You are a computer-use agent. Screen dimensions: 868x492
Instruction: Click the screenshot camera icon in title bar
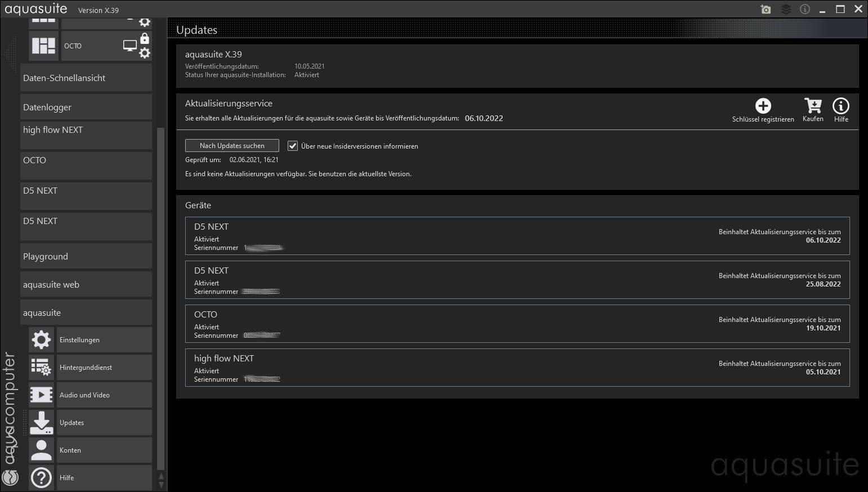tap(766, 9)
